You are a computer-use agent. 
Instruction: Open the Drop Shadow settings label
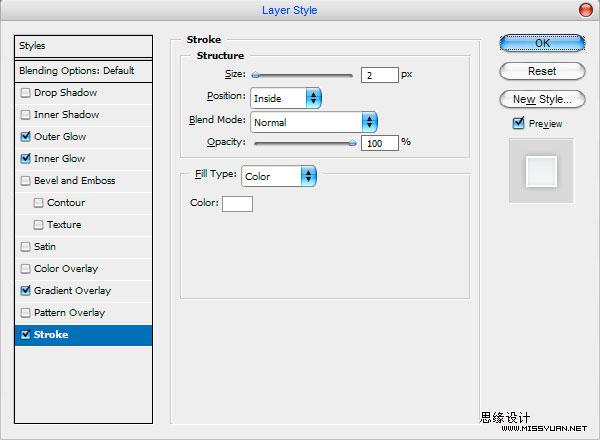65,93
